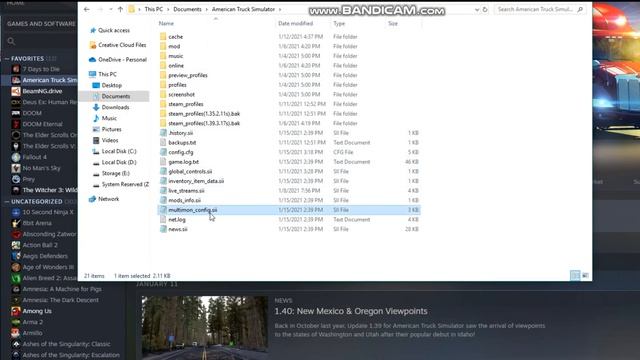Viewport: 640px width, 360px height.
Task: Click the music folder icon in file list
Action: click(x=163, y=56)
